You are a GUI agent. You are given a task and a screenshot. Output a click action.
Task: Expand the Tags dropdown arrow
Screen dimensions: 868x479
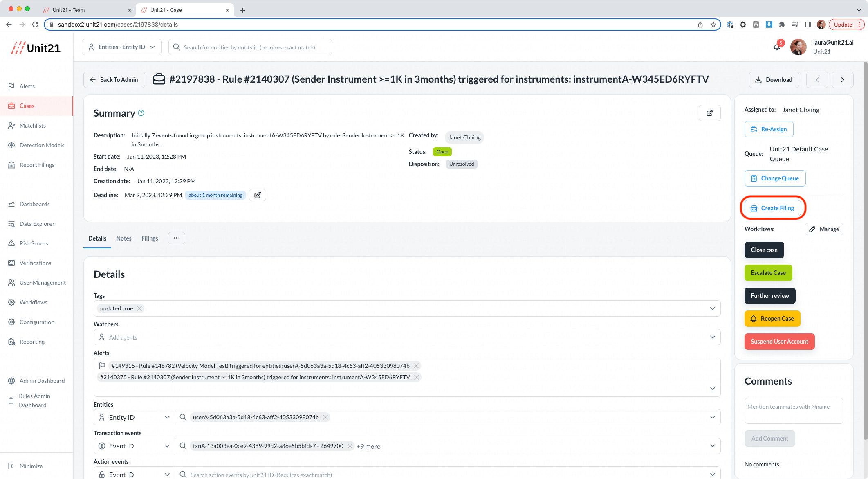[712, 308]
